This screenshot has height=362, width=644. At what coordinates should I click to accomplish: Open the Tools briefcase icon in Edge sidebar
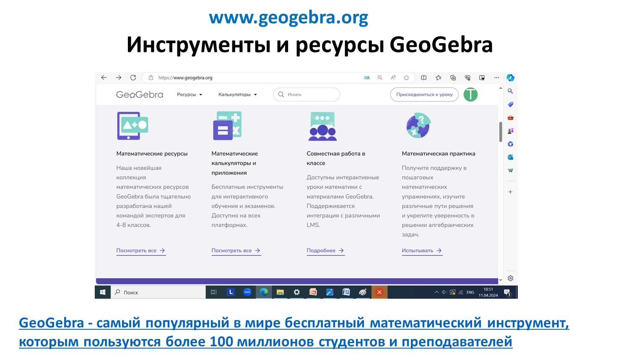click(510, 118)
